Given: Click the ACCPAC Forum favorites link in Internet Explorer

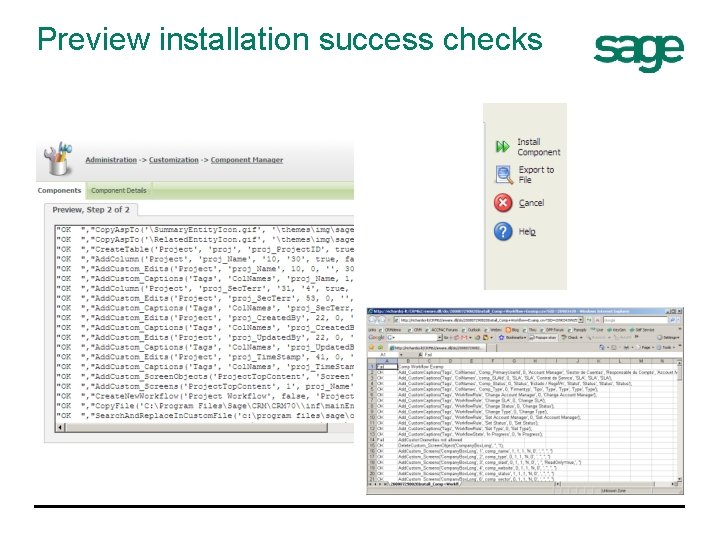Looking at the screenshot, I should pyautogui.click(x=444, y=330).
